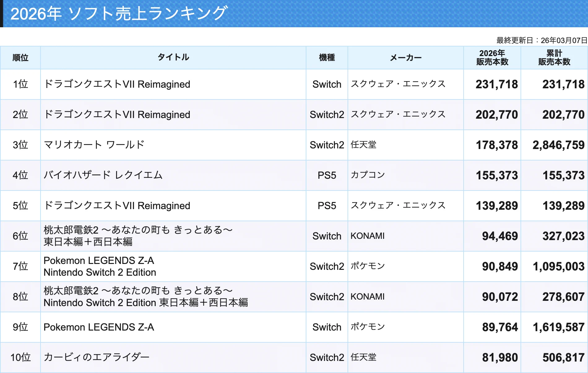Screen dimensions: 588x373
Task: Click the 1,095,003 cumulative value
Action: point(558,266)
